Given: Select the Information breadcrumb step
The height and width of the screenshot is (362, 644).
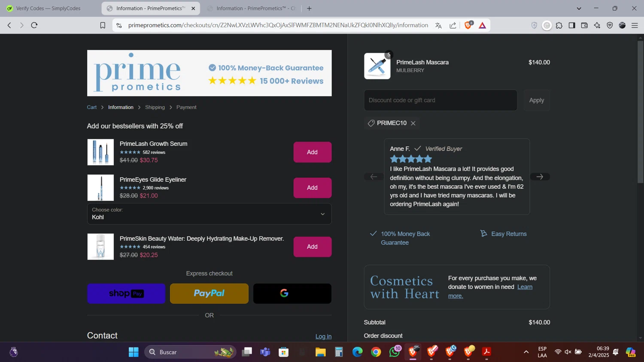Looking at the screenshot, I should click(121, 107).
